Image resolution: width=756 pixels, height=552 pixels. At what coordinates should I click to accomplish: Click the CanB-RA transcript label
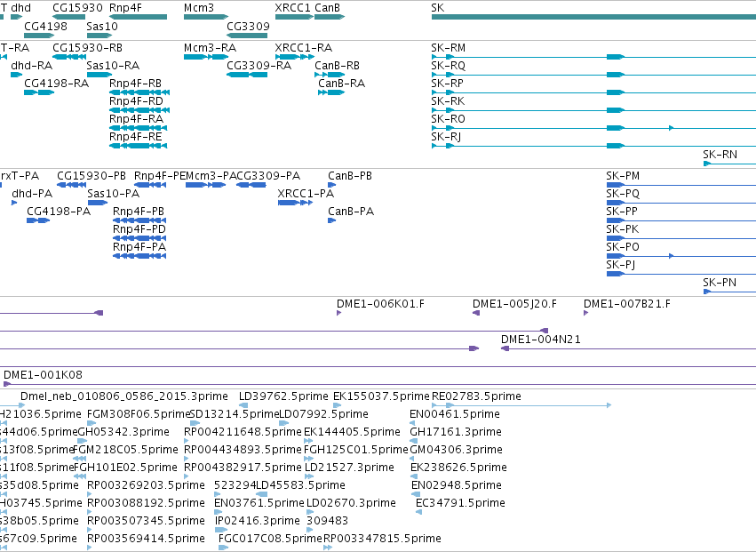tap(342, 84)
